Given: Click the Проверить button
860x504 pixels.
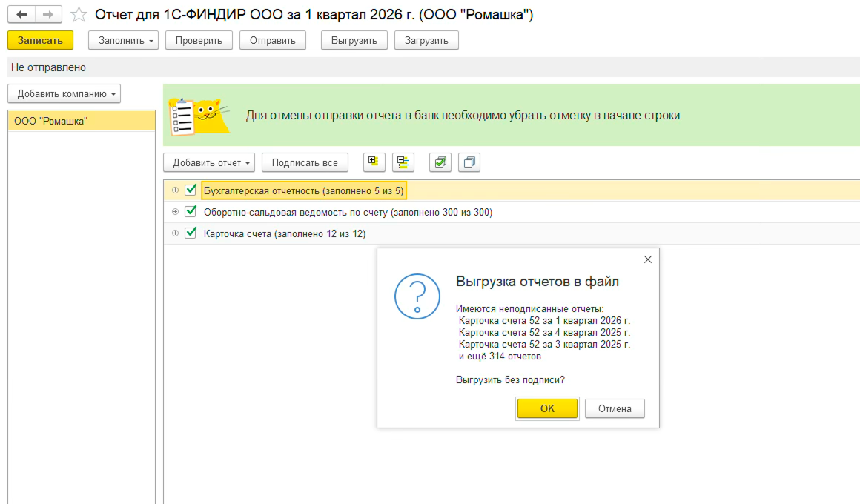Looking at the screenshot, I should pos(199,41).
